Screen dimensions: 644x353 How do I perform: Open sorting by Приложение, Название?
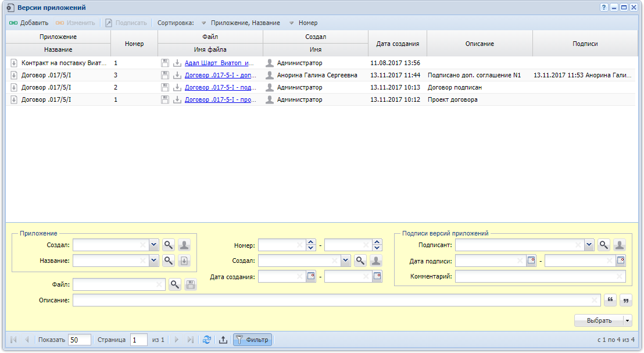click(241, 23)
